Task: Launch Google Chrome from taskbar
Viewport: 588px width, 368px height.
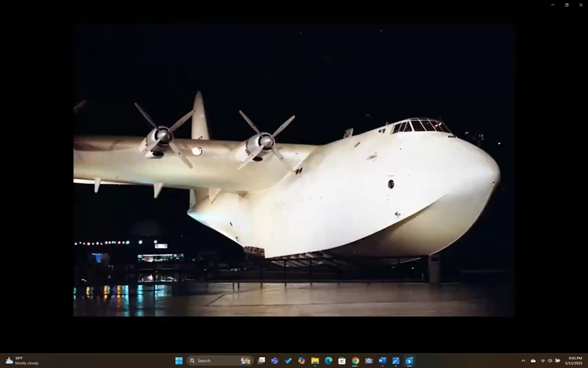Action: 355,361
